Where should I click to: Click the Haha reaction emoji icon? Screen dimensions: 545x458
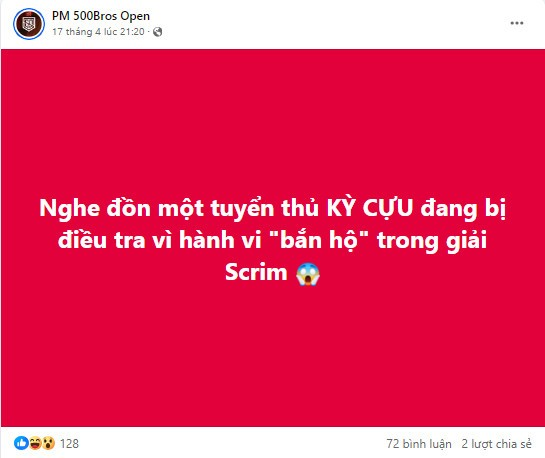(x=35, y=443)
